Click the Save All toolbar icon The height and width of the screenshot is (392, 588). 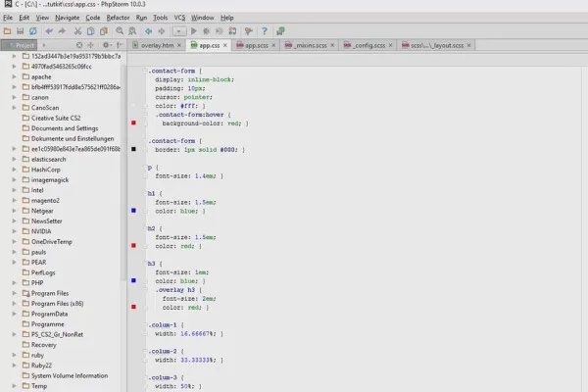click(20, 30)
